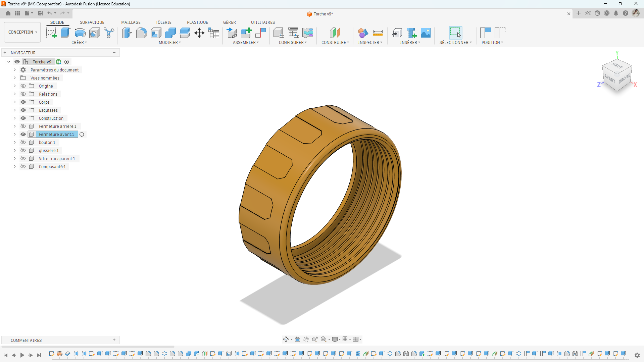
Task: Click the Select tool icon
Action: (x=455, y=33)
